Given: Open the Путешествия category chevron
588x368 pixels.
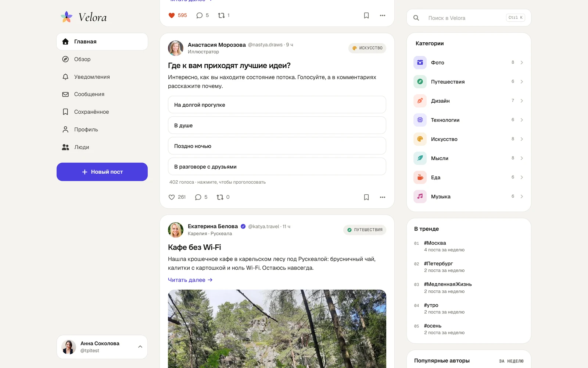Looking at the screenshot, I should click(521, 82).
